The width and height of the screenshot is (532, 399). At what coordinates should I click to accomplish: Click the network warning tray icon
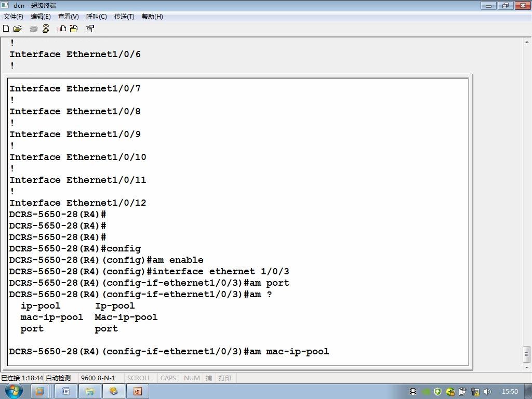click(475, 392)
